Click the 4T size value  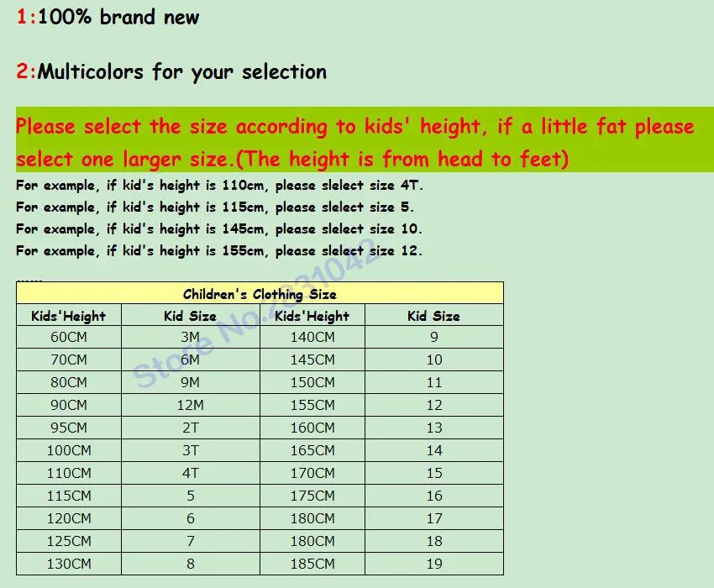tap(190, 473)
